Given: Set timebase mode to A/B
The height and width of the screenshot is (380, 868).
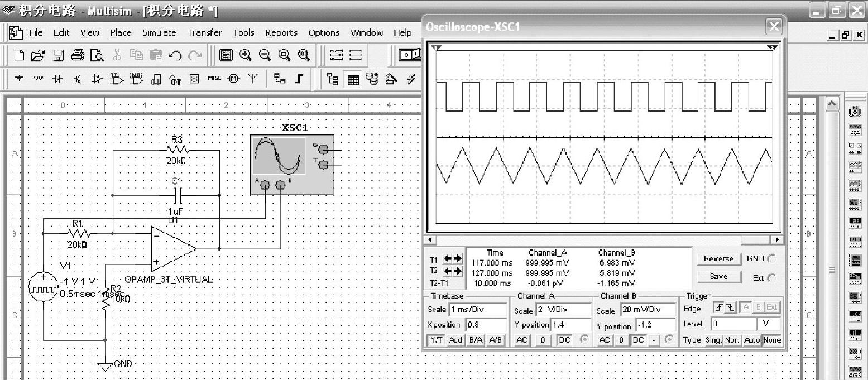Looking at the screenshot, I should [496, 340].
